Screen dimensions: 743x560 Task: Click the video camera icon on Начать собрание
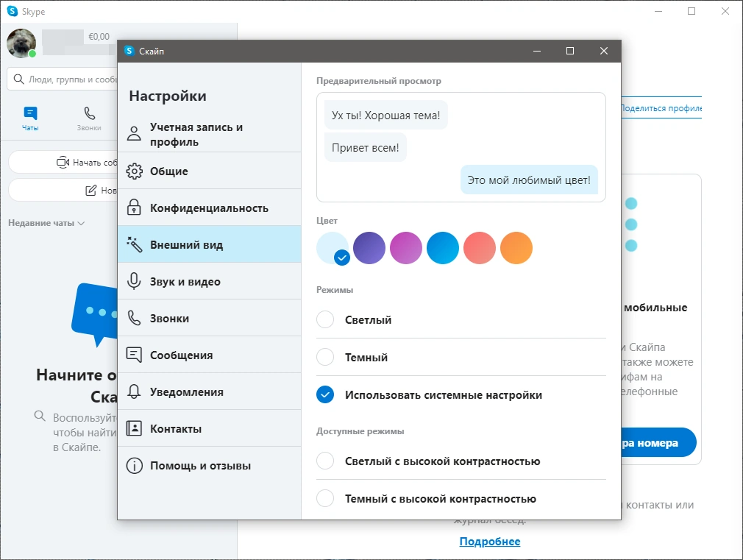(x=63, y=162)
